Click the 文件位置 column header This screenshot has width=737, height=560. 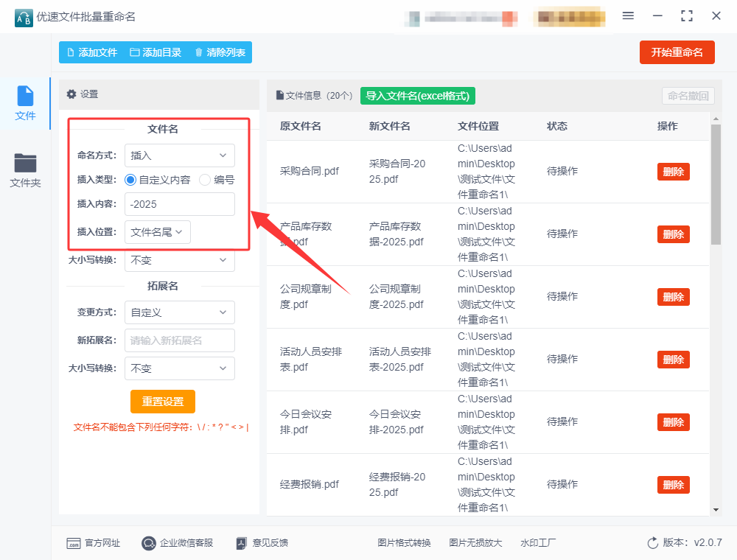pyautogui.click(x=478, y=126)
